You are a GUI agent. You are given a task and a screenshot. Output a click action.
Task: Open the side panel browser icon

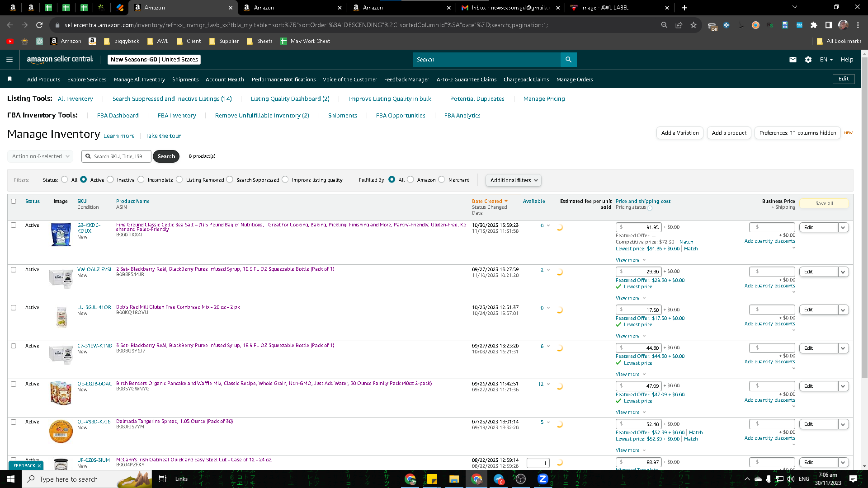point(828,25)
